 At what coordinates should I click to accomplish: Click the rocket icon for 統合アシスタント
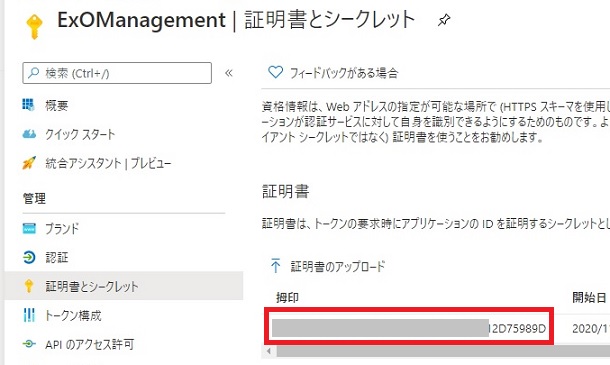[x=29, y=163]
